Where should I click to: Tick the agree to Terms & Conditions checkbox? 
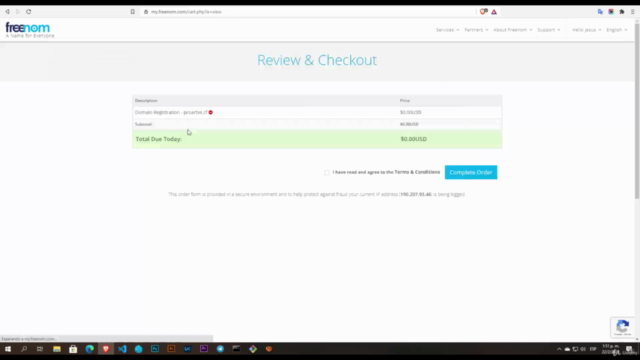click(x=327, y=172)
